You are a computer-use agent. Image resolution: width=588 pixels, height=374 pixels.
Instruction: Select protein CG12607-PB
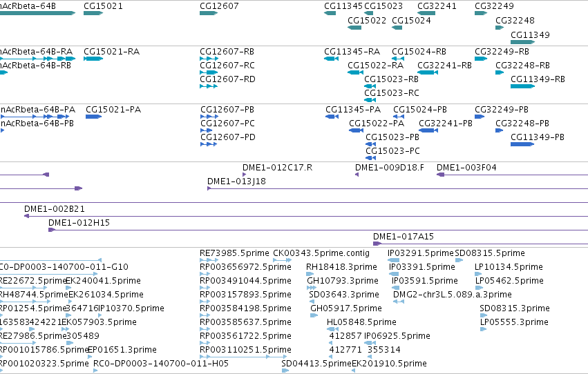(x=209, y=117)
